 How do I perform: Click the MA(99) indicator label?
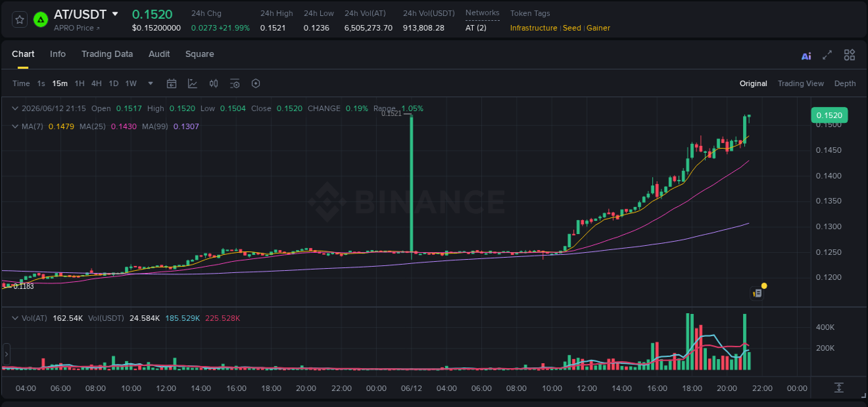point(156,126)
